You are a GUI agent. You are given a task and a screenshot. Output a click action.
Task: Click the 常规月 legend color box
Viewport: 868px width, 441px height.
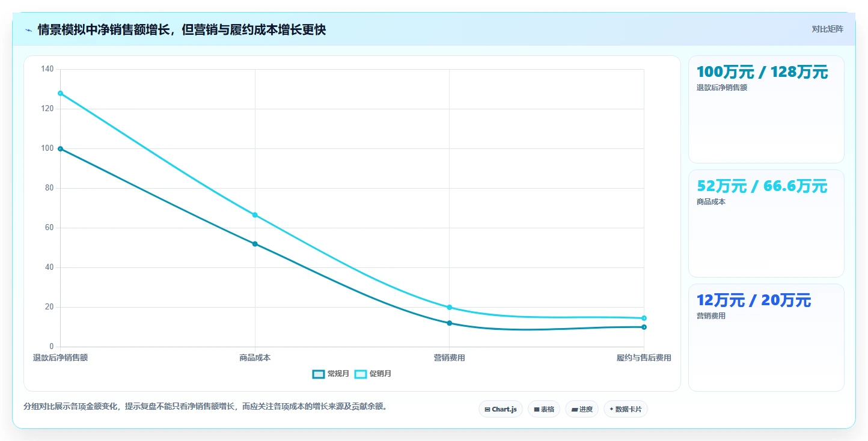[x=319, y=374]
